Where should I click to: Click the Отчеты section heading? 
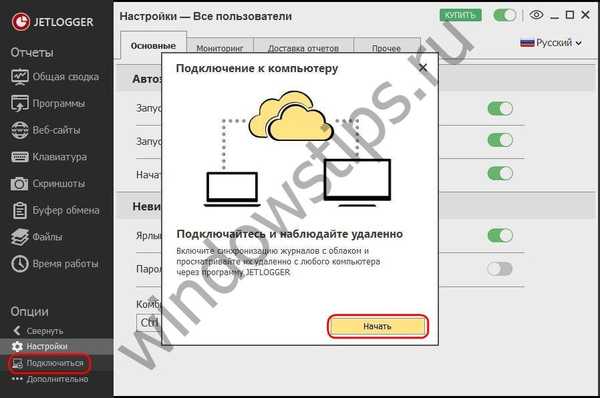point(32,52)
